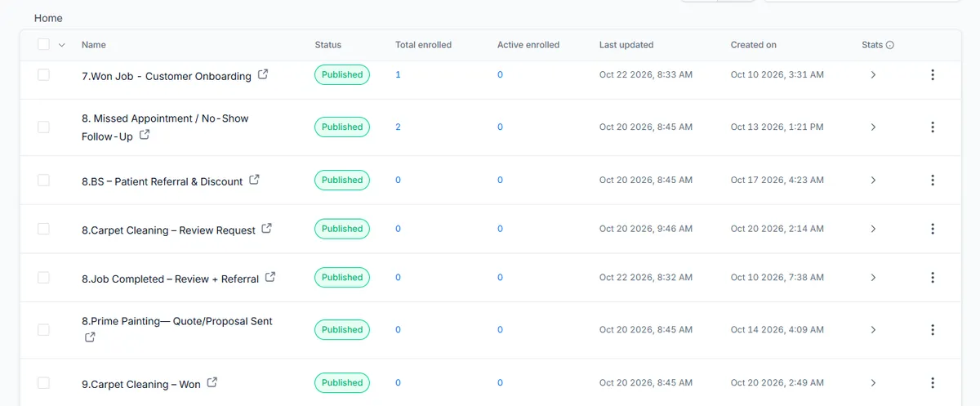Viewport: 980px width, 406px height.
Task: Expand stats chevron for 7.Won Job row
Action: pos(873,74)
